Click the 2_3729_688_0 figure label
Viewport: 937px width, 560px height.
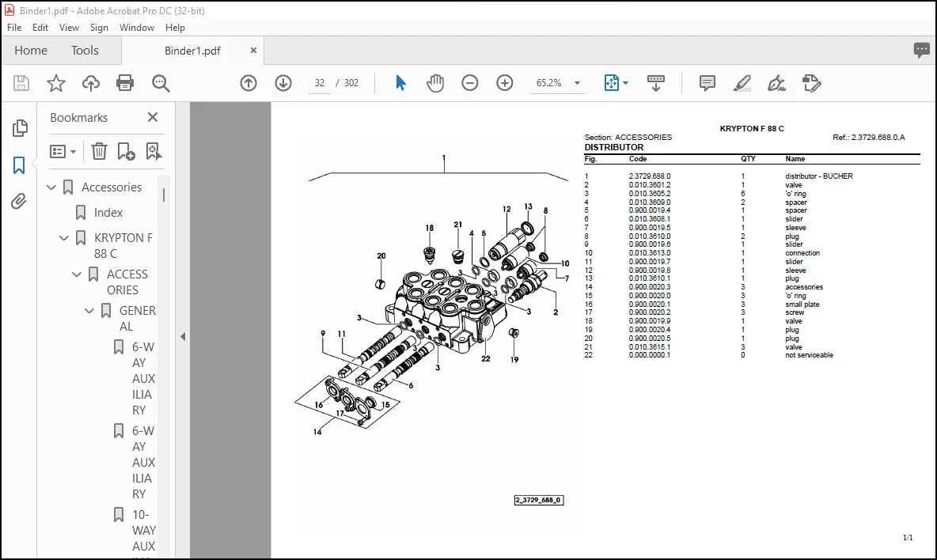point(538,501)
